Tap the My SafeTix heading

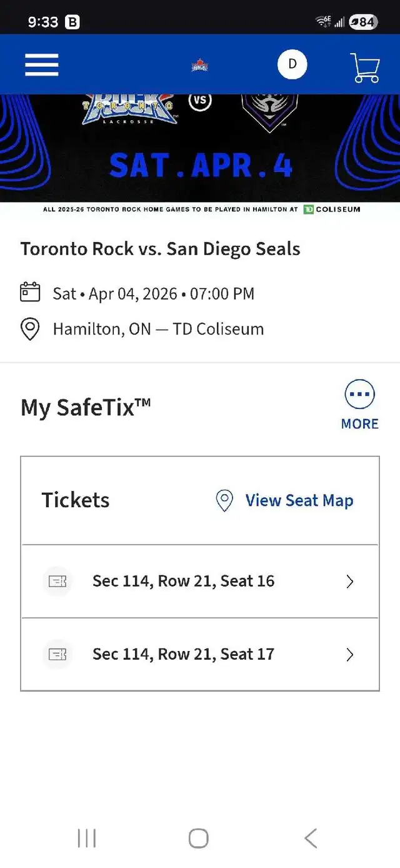tap(86, 406)
